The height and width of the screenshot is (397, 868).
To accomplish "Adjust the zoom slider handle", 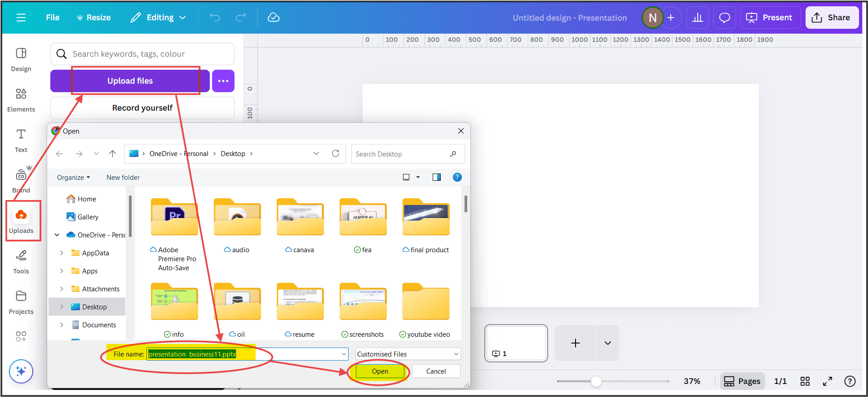I will 596,381.
